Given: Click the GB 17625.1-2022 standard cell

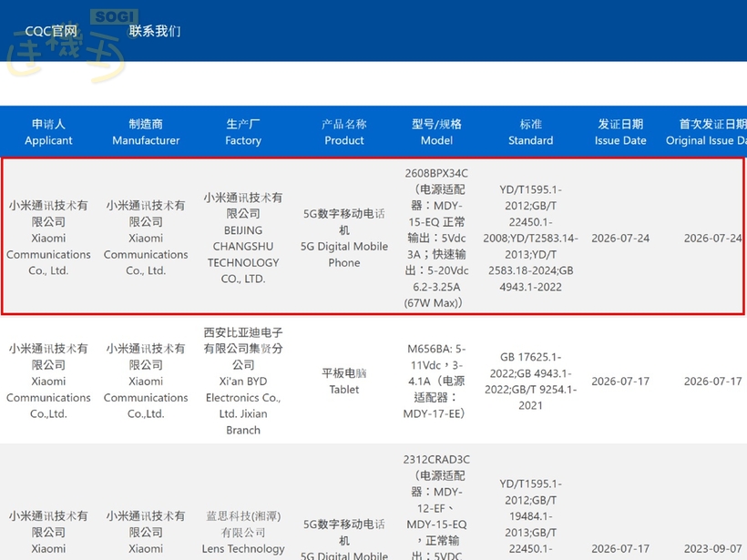Looking at the screenshot, I should [x=531, y=381].
